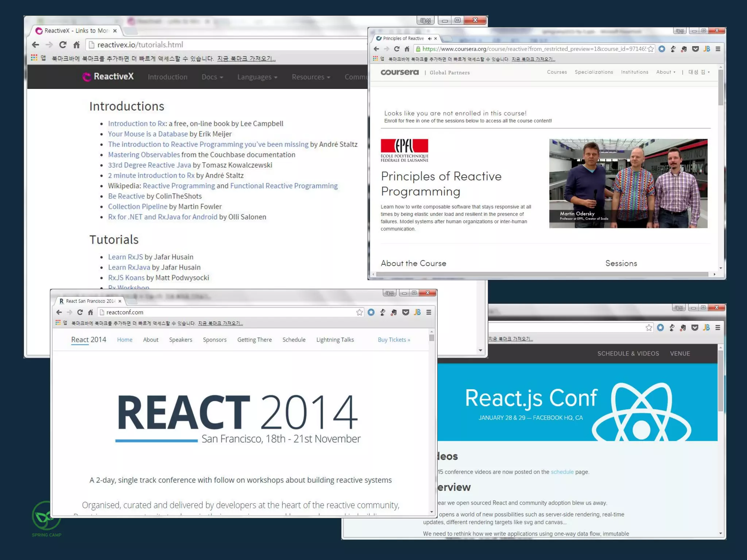747x560 pixels.
Task: Expand Docs dropdown in ReactiveX navbar
Action: tap(212, 77)
